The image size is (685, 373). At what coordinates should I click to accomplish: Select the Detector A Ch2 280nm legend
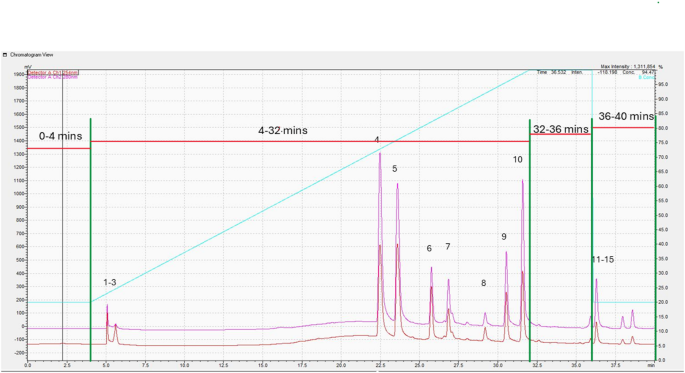coord(53,76)
